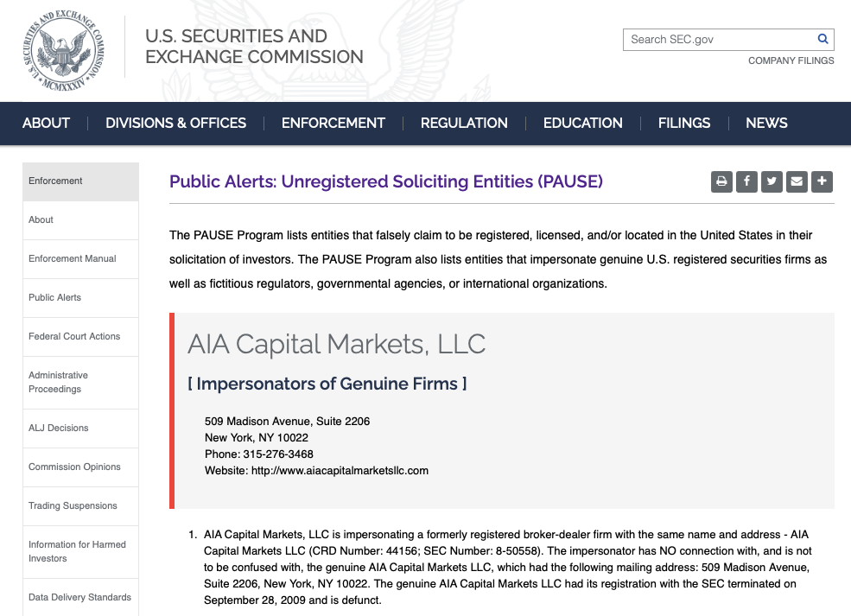Open the DIVISIONS & OFFICES menu
This screenshot has width=851, height=616.
pos(175,123)
